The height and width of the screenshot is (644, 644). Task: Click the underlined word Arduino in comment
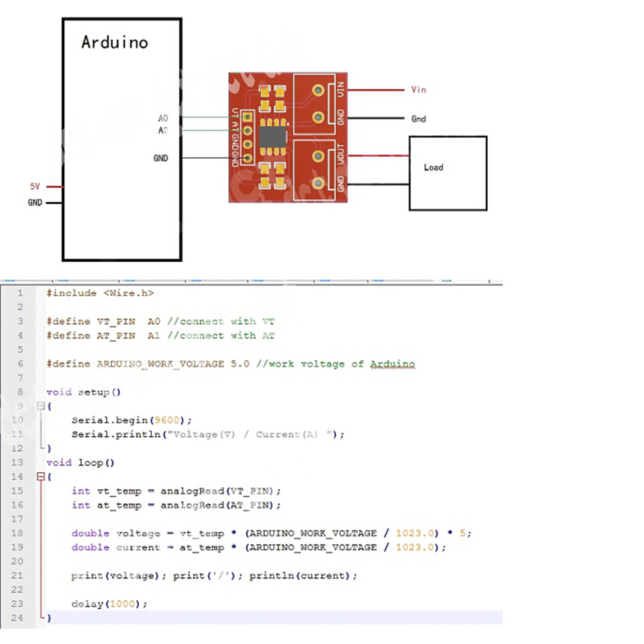(392, 364)
